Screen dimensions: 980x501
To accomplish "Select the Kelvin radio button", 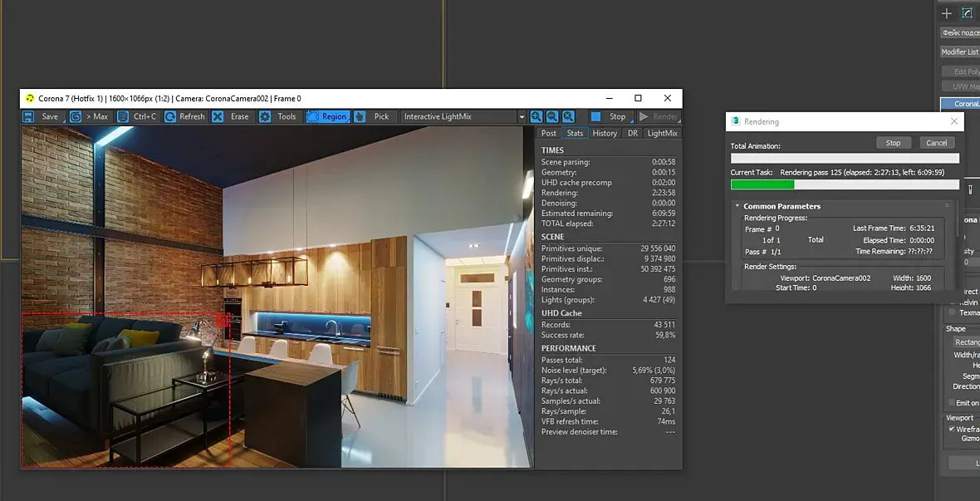I will [x=953, y=302].
